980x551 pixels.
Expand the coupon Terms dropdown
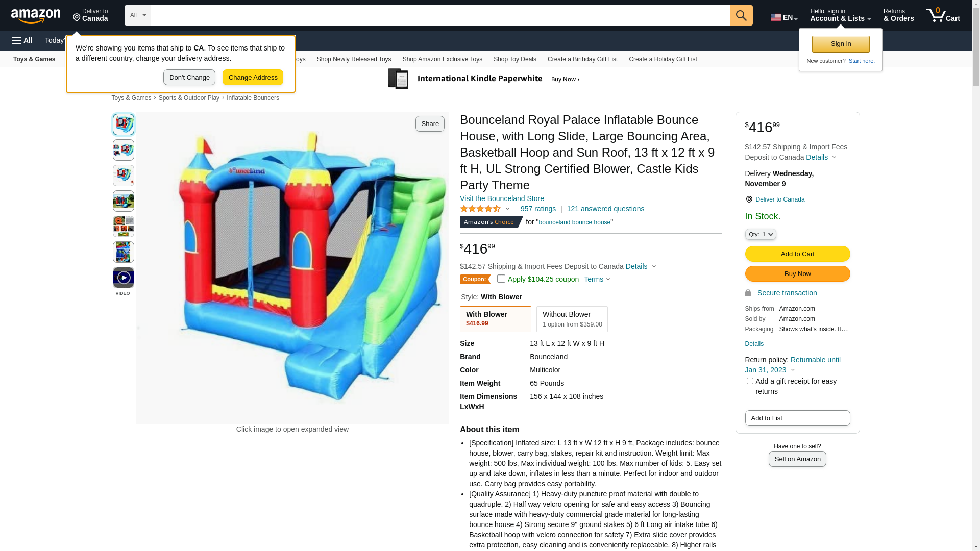click(597, 279)
